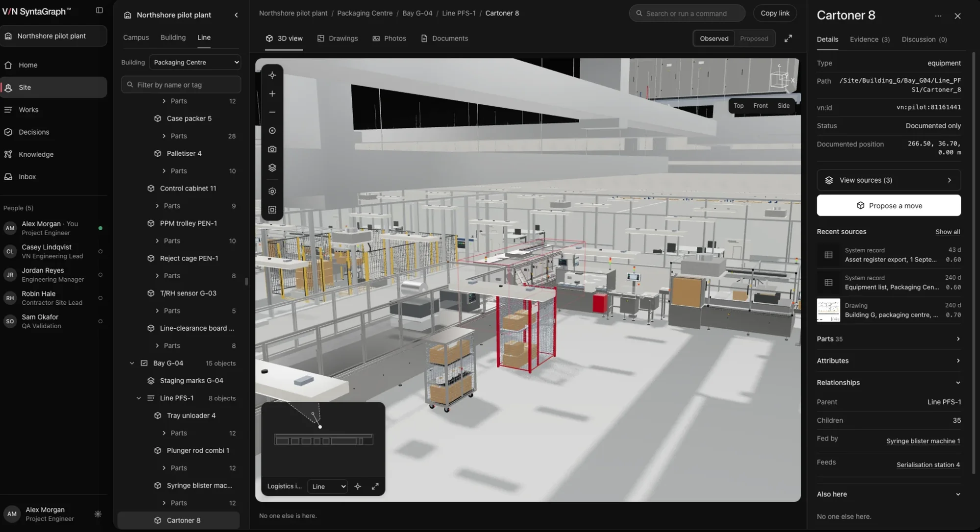Collapse the Northshore pilot plant panel
Screen dimensions: 980x532
pos(236,15)
